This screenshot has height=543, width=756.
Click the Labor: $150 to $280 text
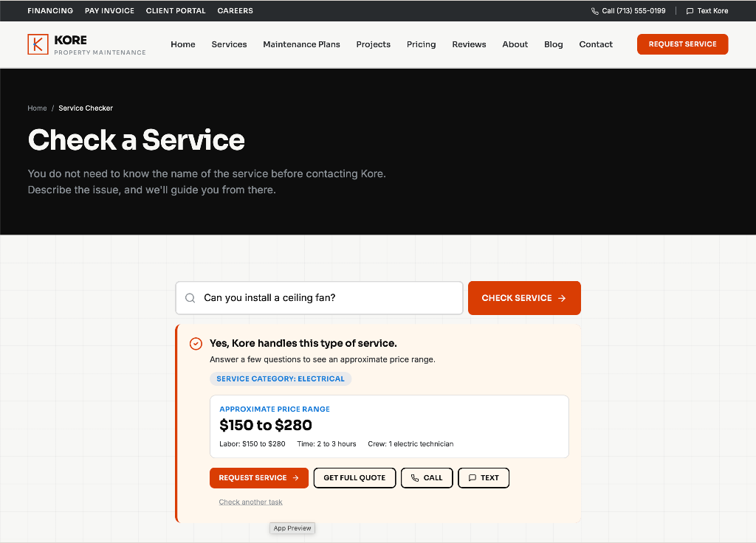[252, 444]
